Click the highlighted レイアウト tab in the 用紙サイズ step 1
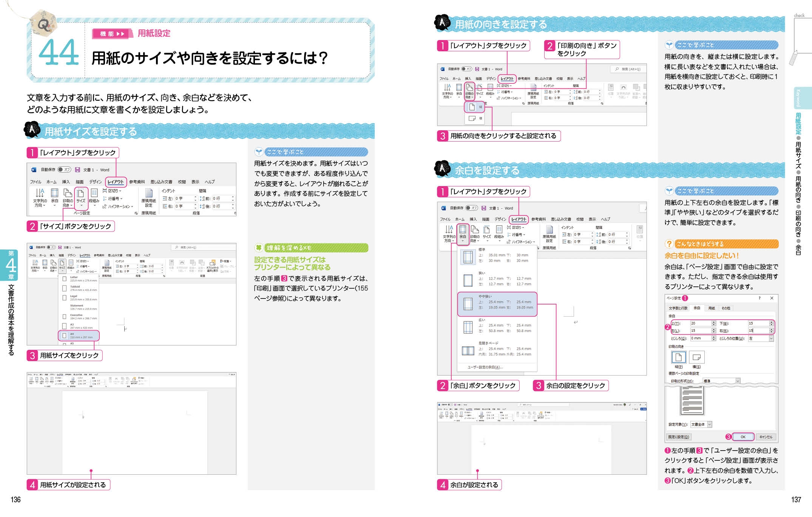The width and height of the screenshot is (812, 517). (116, 182)
